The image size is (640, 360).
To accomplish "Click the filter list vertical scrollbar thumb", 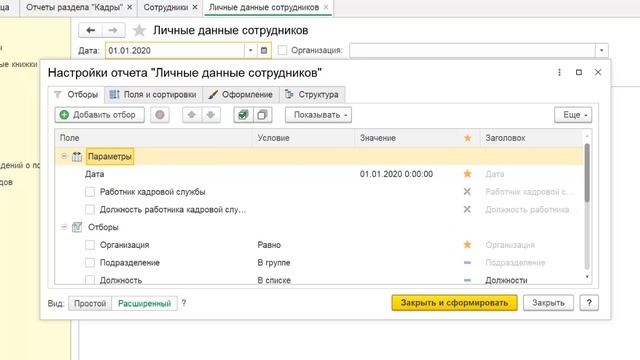I will point(587,173).
